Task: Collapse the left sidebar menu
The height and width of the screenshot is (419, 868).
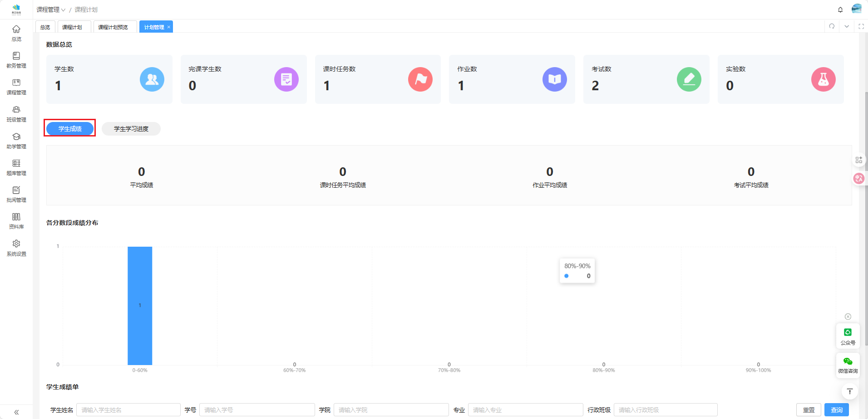Action: point(16,412)
